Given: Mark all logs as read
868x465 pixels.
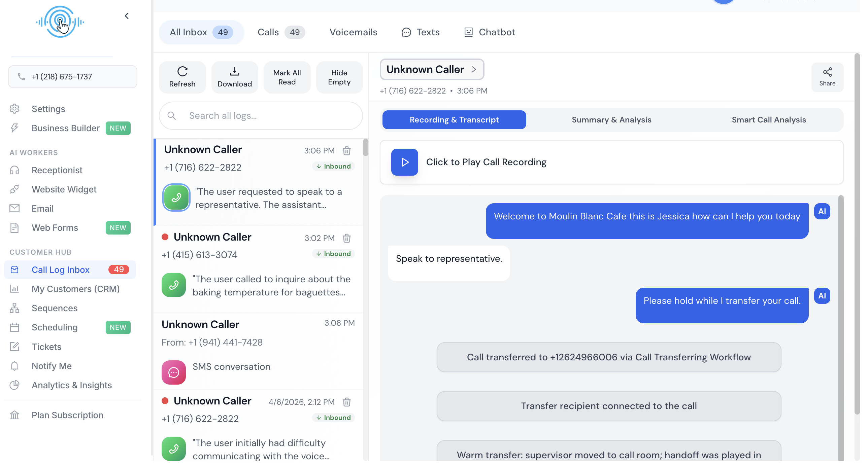Looking at the screenshot, I should 287,77.
